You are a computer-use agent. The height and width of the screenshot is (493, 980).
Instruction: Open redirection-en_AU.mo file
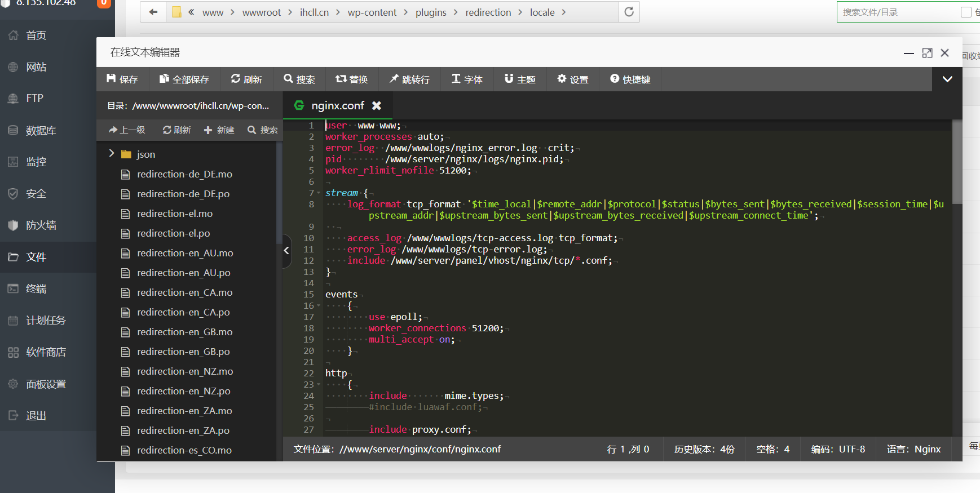coord(185,253)
